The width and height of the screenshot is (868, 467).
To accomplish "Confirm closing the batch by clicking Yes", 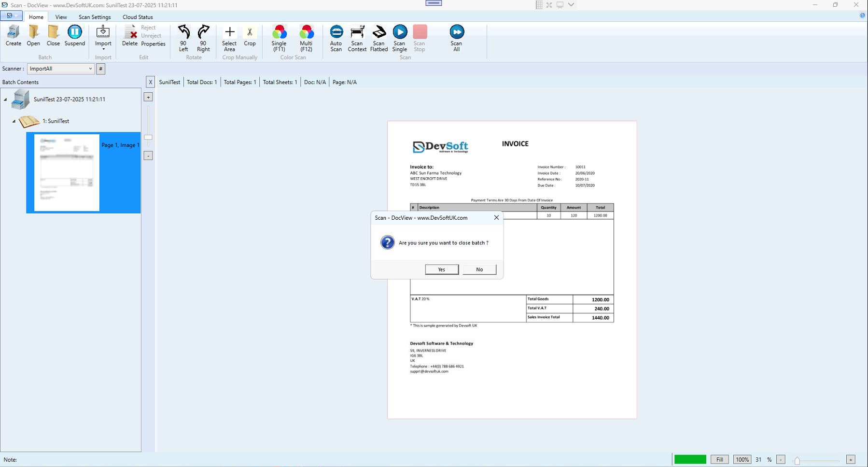I will pyautogui.click(x=441, y=269).
